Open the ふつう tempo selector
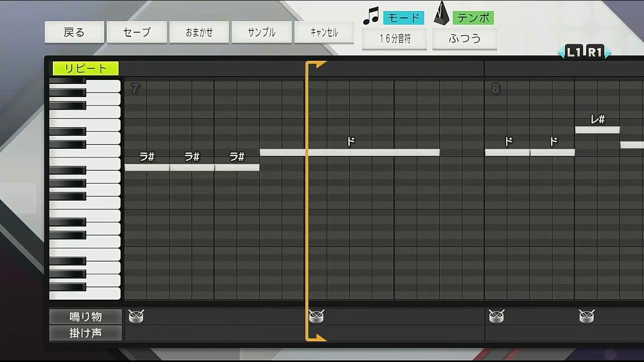The height and width of the screenshot is (362, 644). (464, 39)
